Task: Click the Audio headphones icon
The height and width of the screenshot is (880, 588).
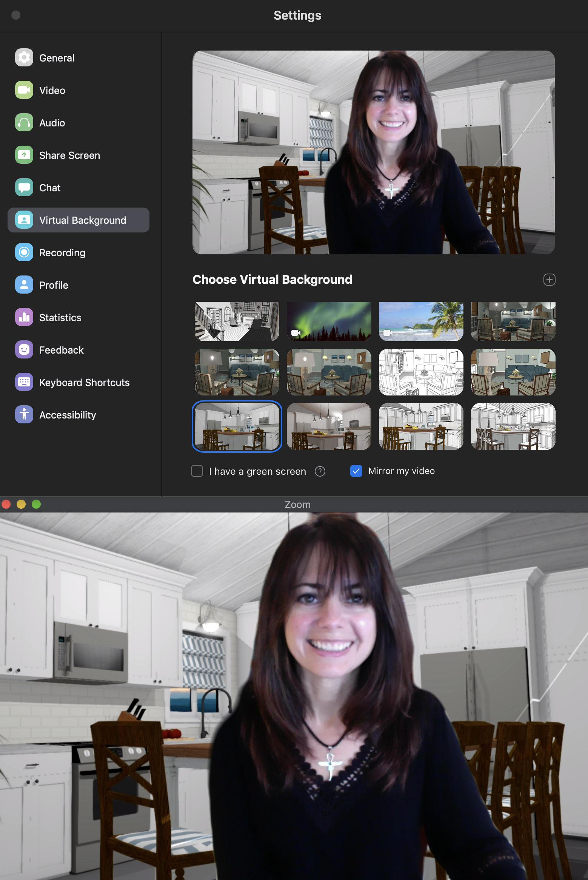Action: (x=24, y=123)
